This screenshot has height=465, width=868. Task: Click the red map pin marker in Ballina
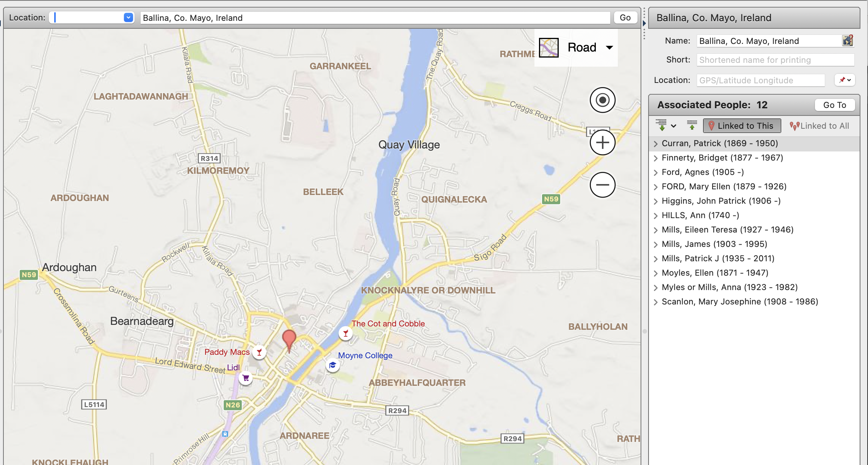[289, 339]
